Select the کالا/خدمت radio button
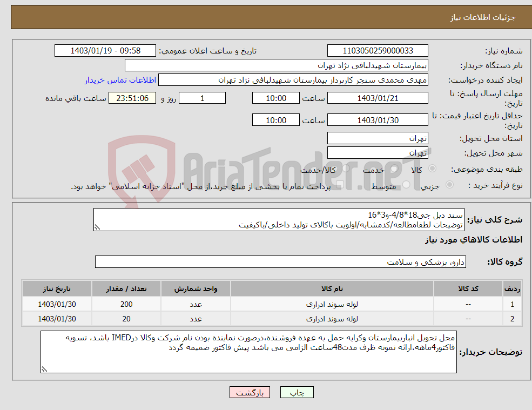 click(346, 169)
